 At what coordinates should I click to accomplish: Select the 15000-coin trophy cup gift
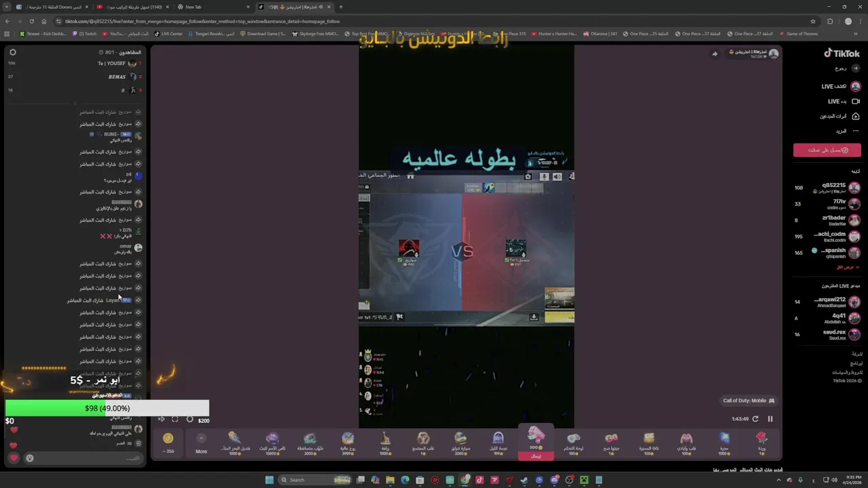coord(273,443)
